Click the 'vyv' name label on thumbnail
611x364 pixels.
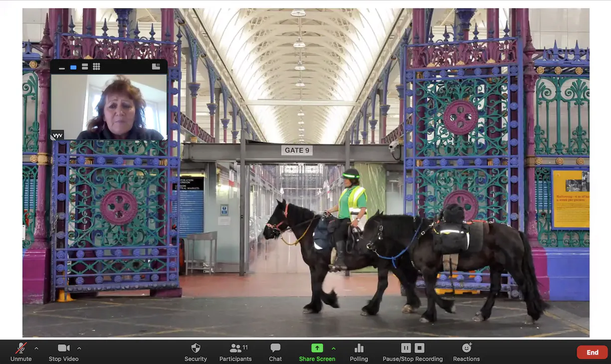pyautogui.click(x=58, y=135)
